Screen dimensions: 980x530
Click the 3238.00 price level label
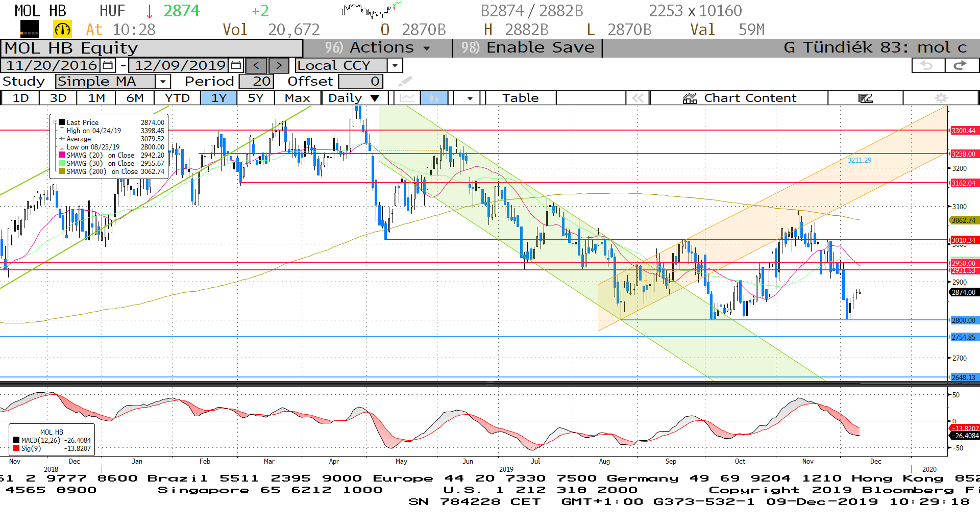tap(963, 154)
